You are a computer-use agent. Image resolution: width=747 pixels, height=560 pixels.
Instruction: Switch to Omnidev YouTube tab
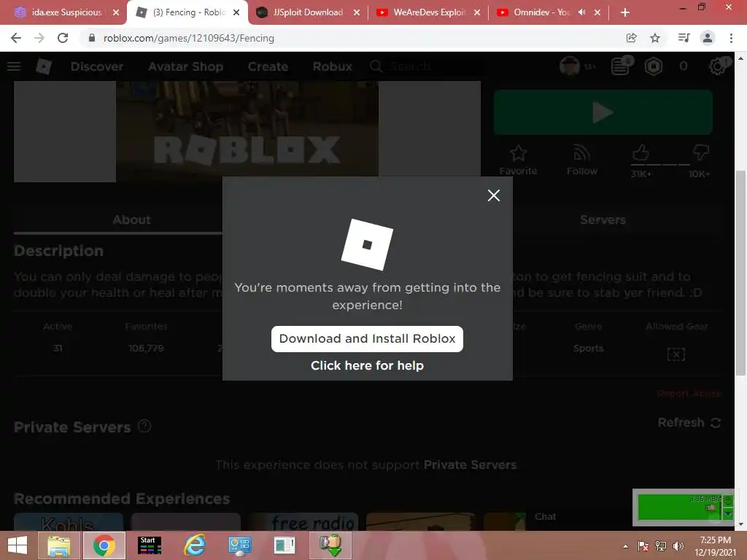click(x=541, y=12)
